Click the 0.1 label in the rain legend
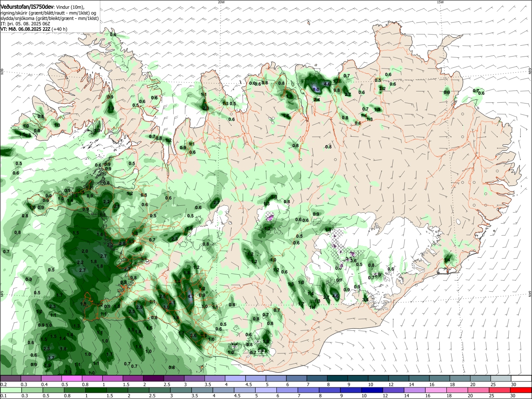The height and width of the screenshot is (399, 532). [3, 396]
